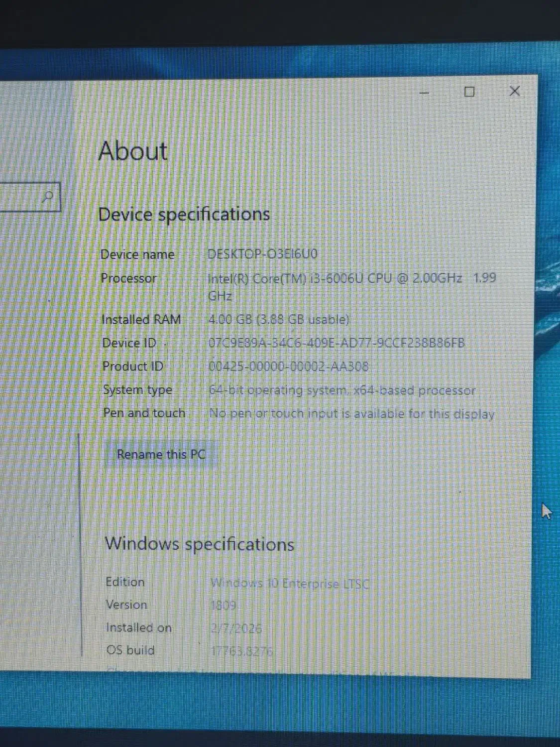
Task: Select the OS build 17763.8276 value
Action: pos(242,650)
